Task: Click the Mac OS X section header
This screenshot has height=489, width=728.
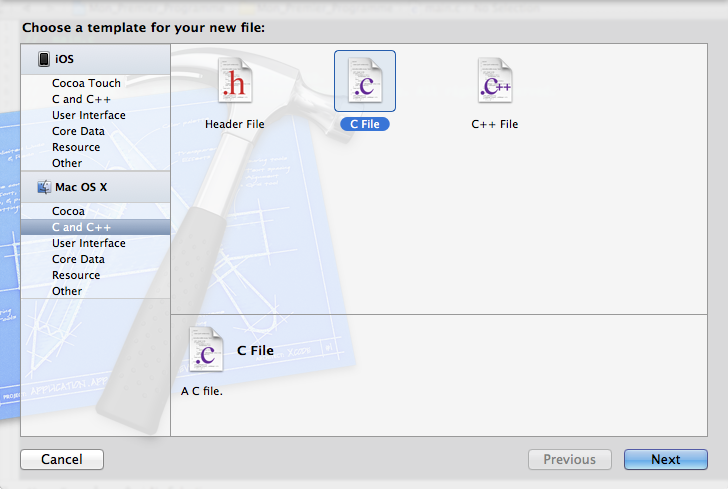Action: pos(95,187)
